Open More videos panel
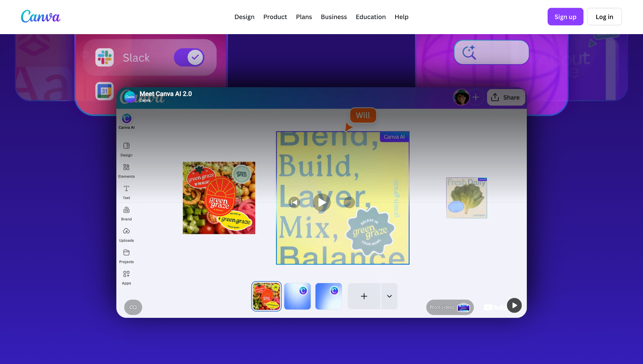This screenshot has width=643, height=364. pyautogui.click(x=450, y=307)
